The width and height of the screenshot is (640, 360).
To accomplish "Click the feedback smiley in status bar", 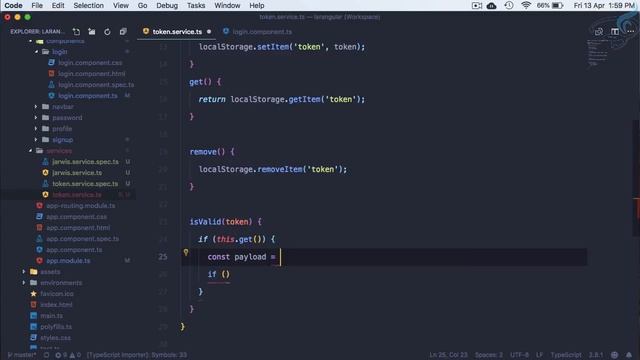I will (x=614, y=355).
